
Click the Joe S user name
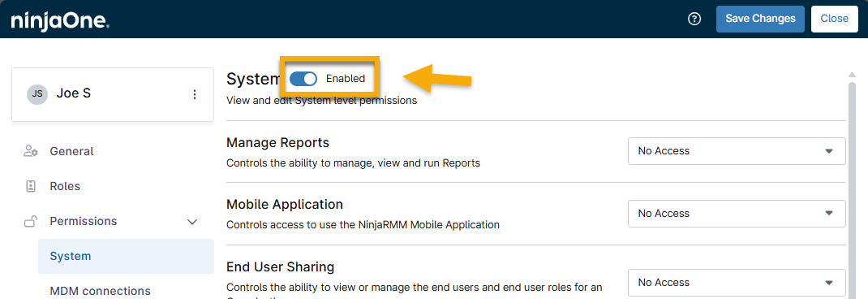74,93
